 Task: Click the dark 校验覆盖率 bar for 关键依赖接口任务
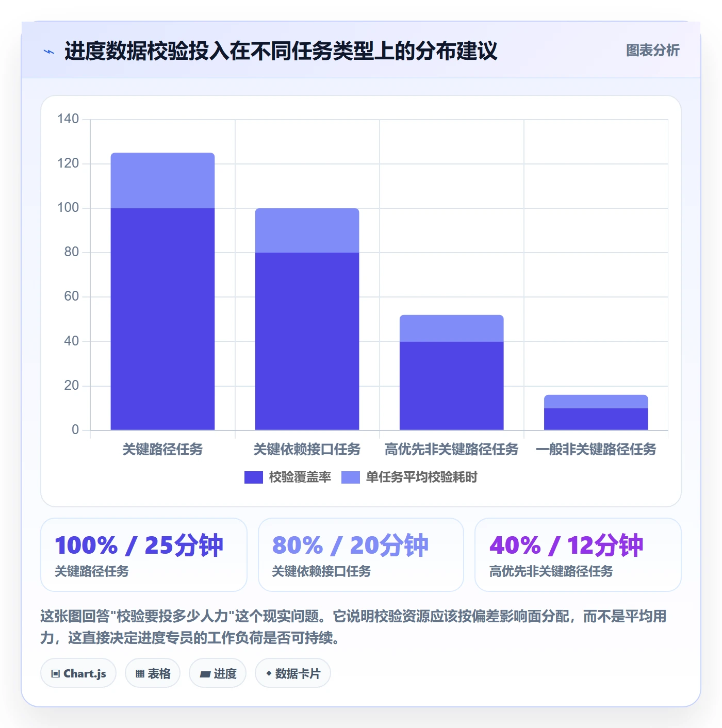[307, 341]
